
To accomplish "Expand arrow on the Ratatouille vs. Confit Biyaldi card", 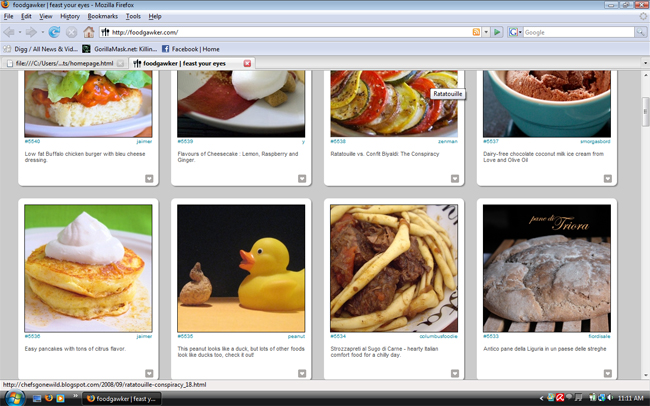I will [454, 179].
